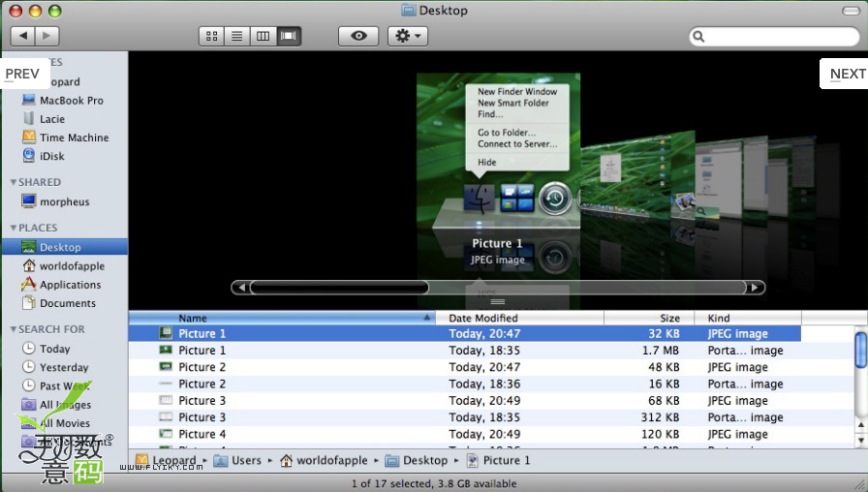Select Picture 3 sized 68 KB
The image size is (868, 492).
[x=491, y=400]
